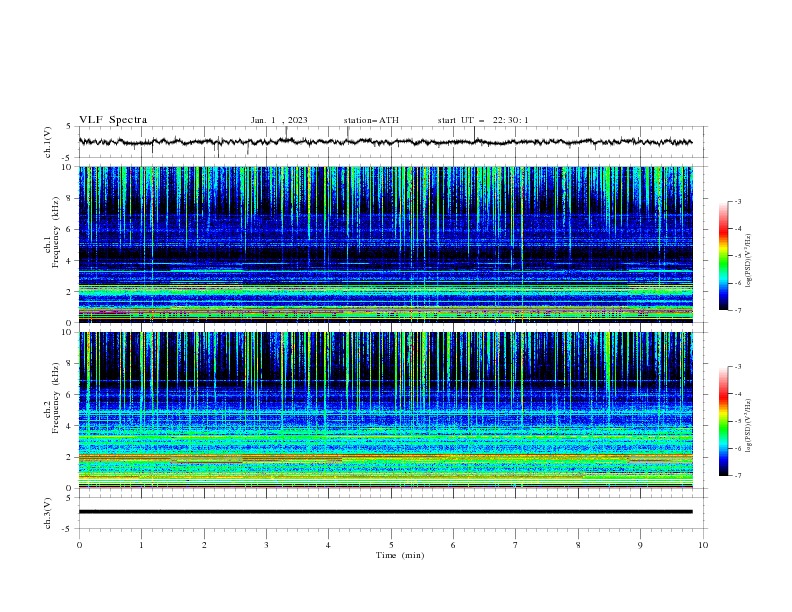Click the time axis tick label "1"
This screenshot has width=792, height=612.
141,545
